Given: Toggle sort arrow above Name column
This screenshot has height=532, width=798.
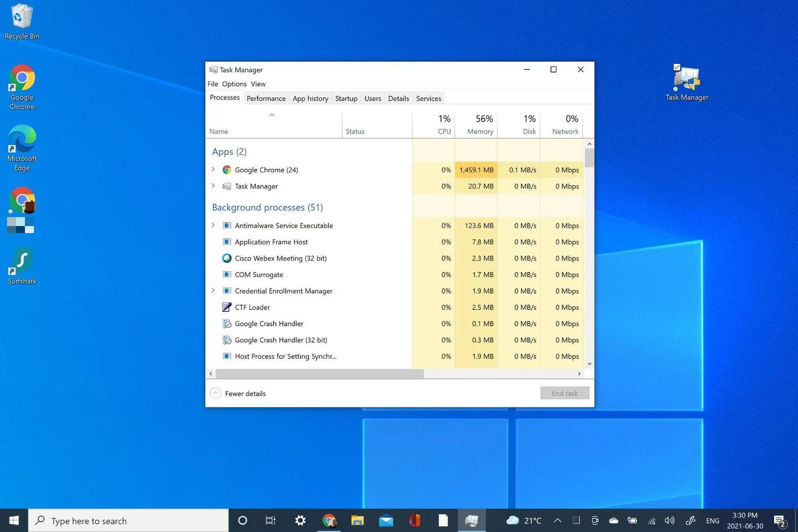Looking at the screenshot, I should coord(272,115).
